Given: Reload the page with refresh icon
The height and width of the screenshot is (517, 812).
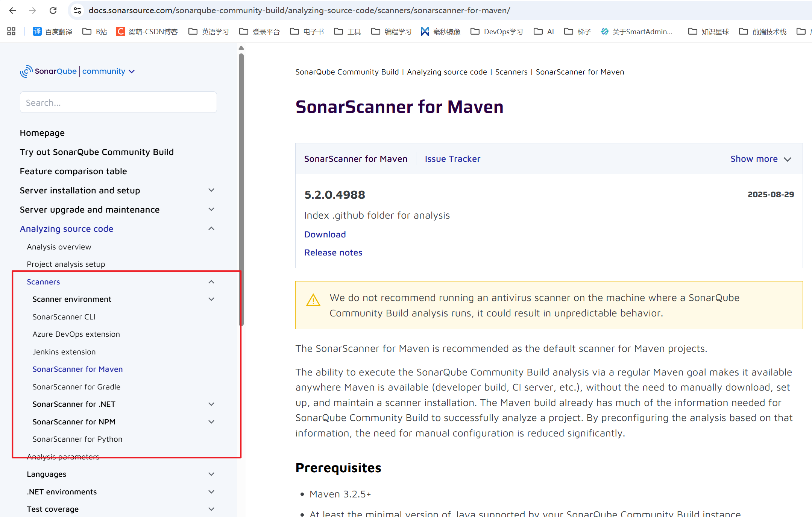Looking at the screenshot, I should point(53,11).
